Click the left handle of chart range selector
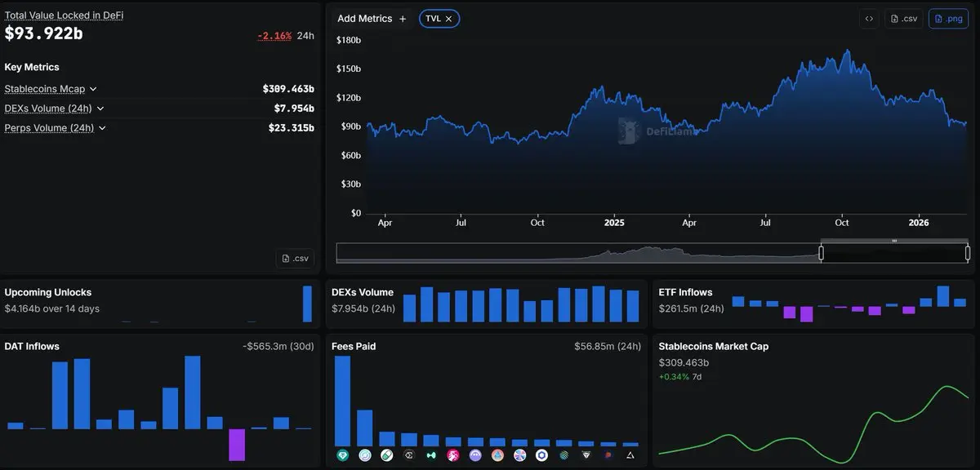This screenshot has width=980, height=470. [x=821, y=253]
